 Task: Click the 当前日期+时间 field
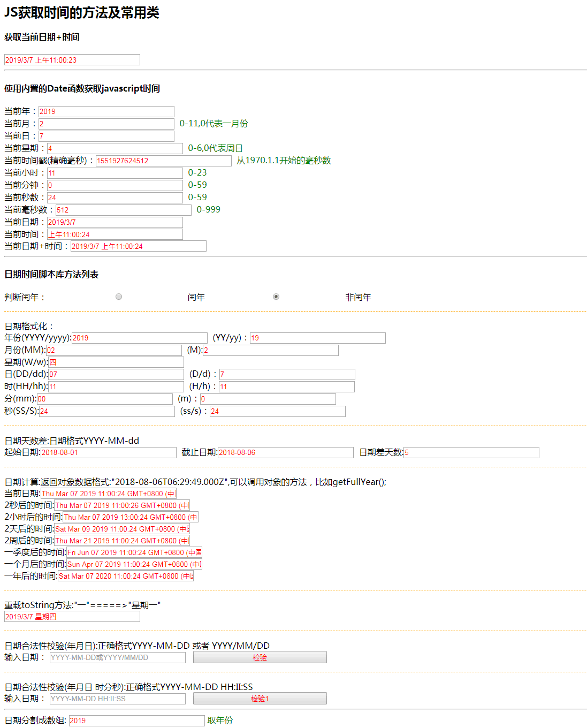[x=139, y=246]
